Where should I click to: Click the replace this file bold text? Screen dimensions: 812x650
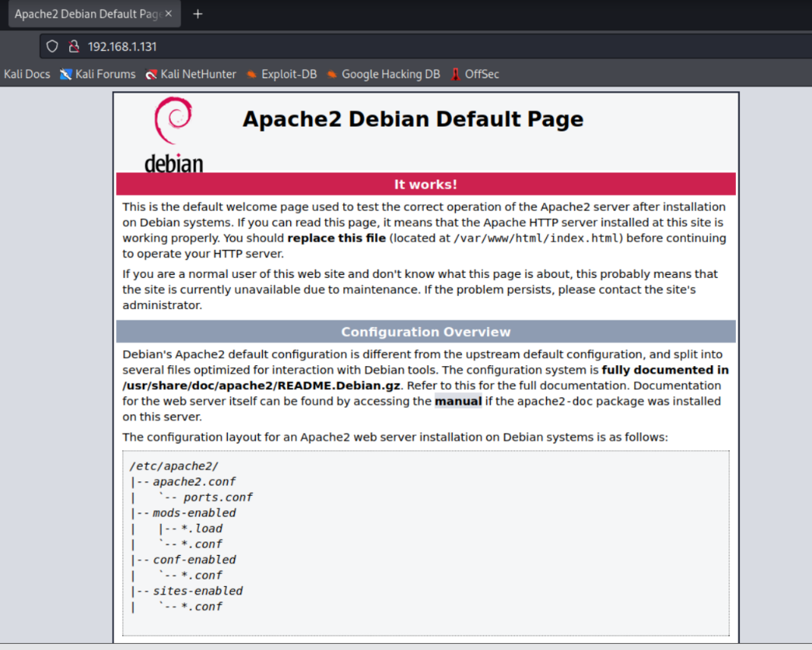click(336, 238)
